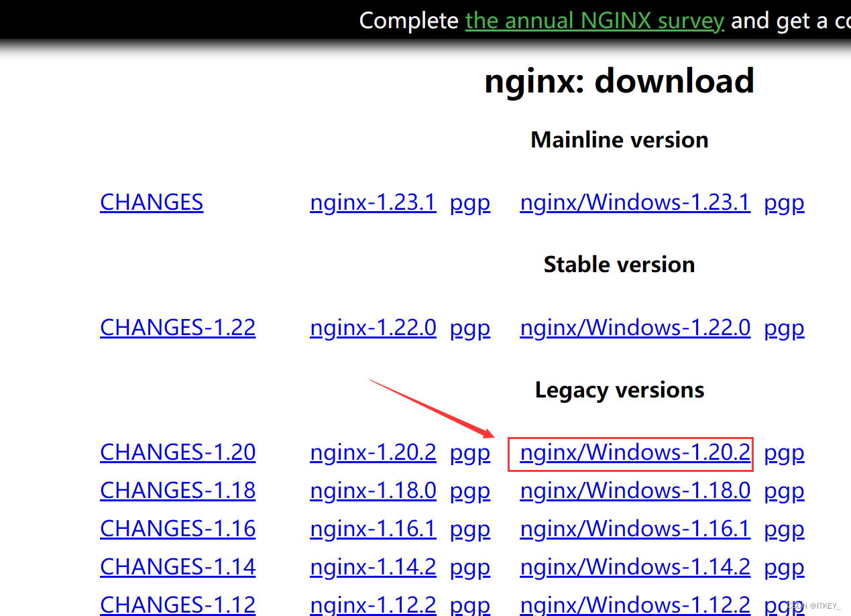Download nginx-1.23.1 source

(373, 202)
